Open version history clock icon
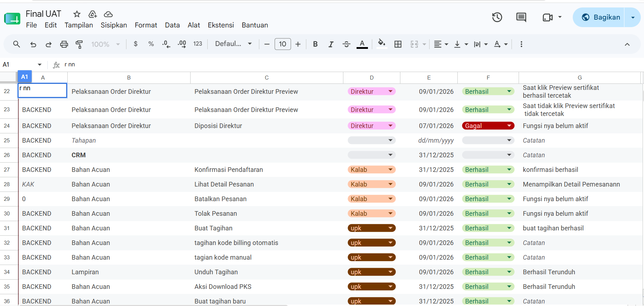This screenshot has height=306, width=644. click(x=497, y=17)
